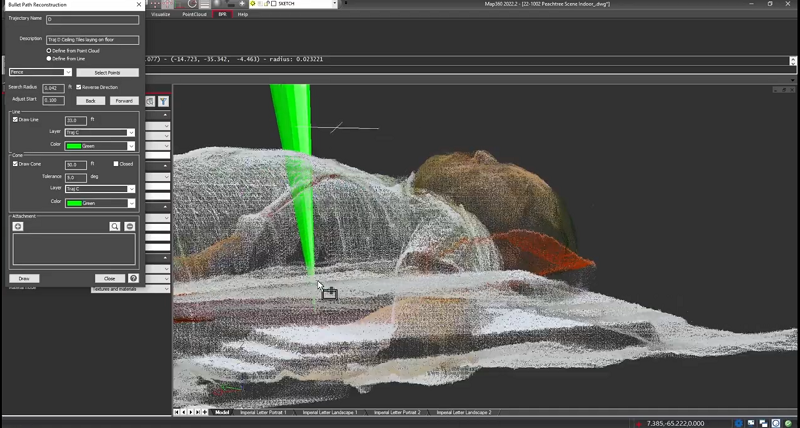Select the Define from Point Cloud radio button
800x428 pixels.
click(x=49, y=50)
